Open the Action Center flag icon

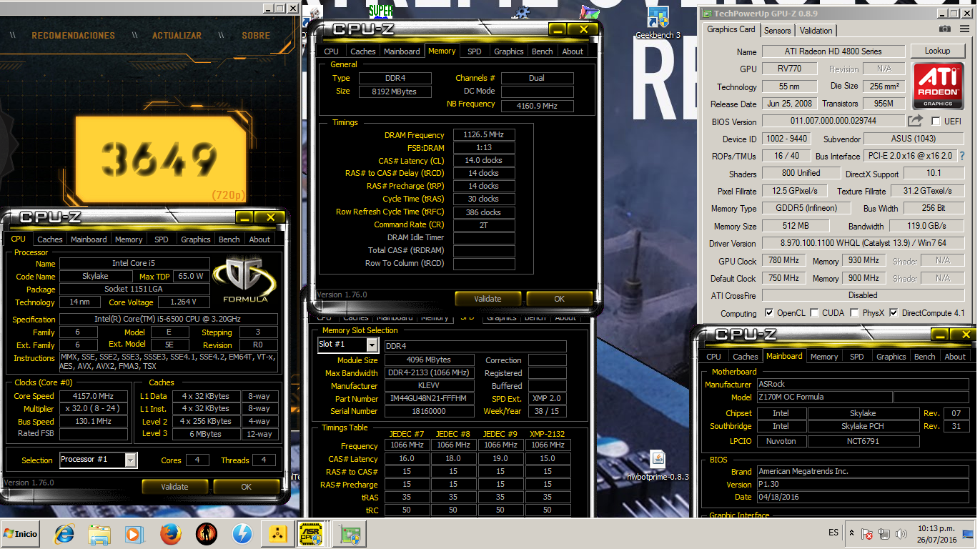point(867,534)
